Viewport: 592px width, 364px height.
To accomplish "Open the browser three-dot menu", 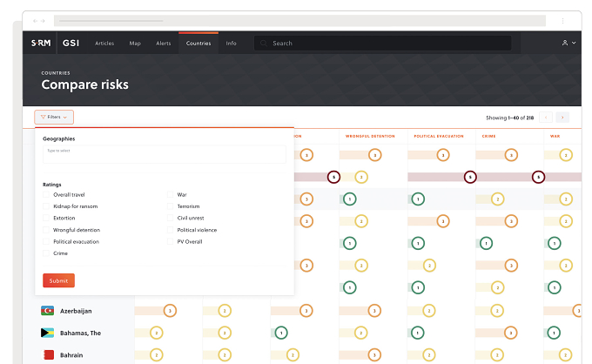I will (x=562, y=21).
